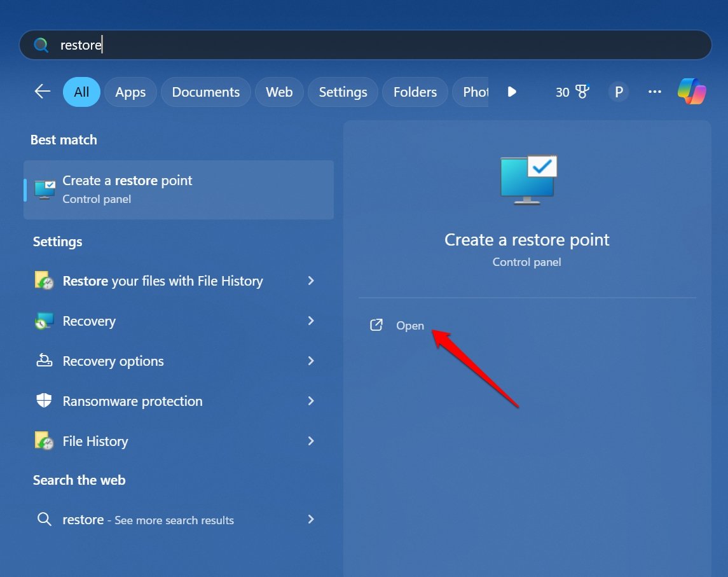Screen dimensions: 728x577
Task: Click into the search box containing 'restore'
Action: tap(365, 45)
